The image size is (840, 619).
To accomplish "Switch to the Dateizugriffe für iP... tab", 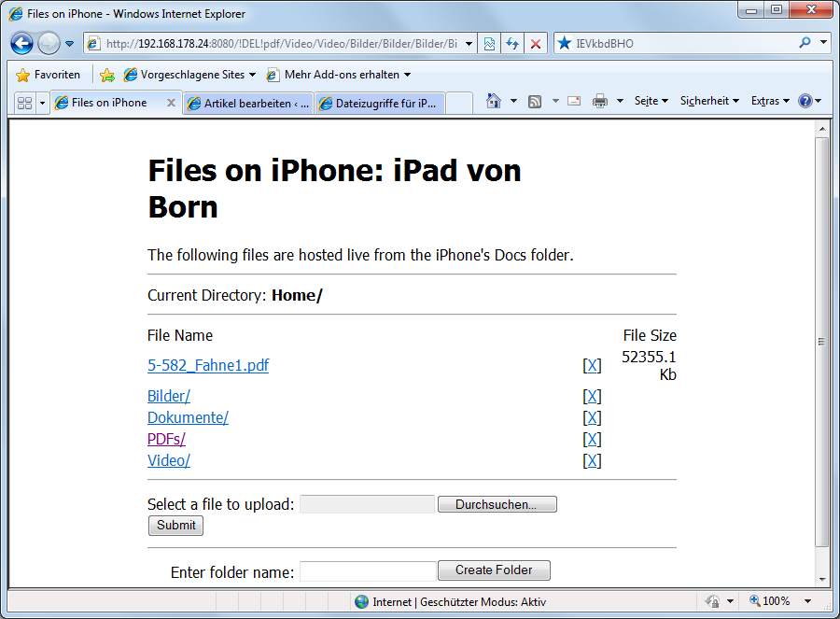I will pos(380,104).
